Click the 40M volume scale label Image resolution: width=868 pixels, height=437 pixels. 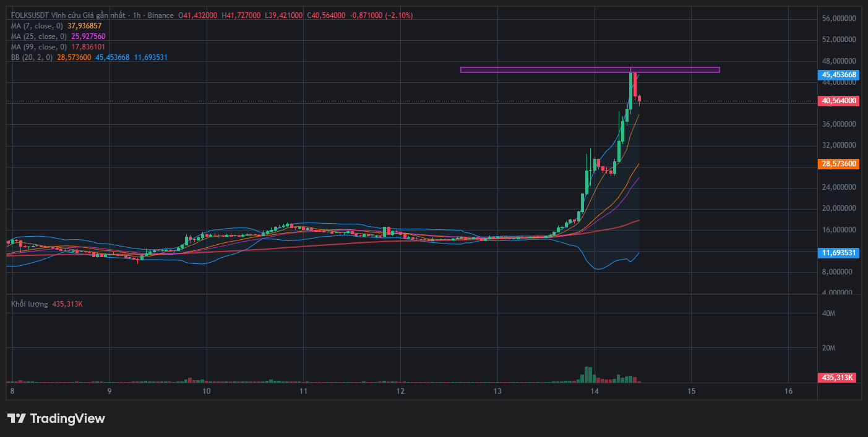point(829,314)
